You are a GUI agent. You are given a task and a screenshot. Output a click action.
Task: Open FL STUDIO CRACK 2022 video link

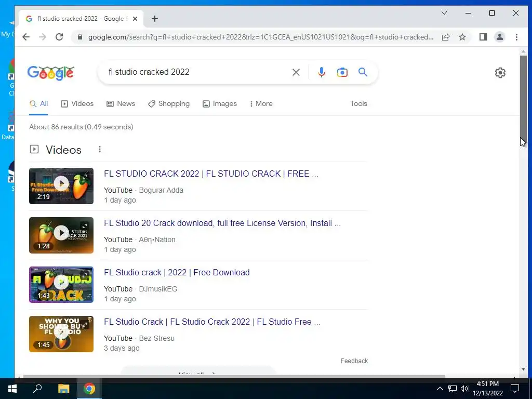click(x=211, y=174)
